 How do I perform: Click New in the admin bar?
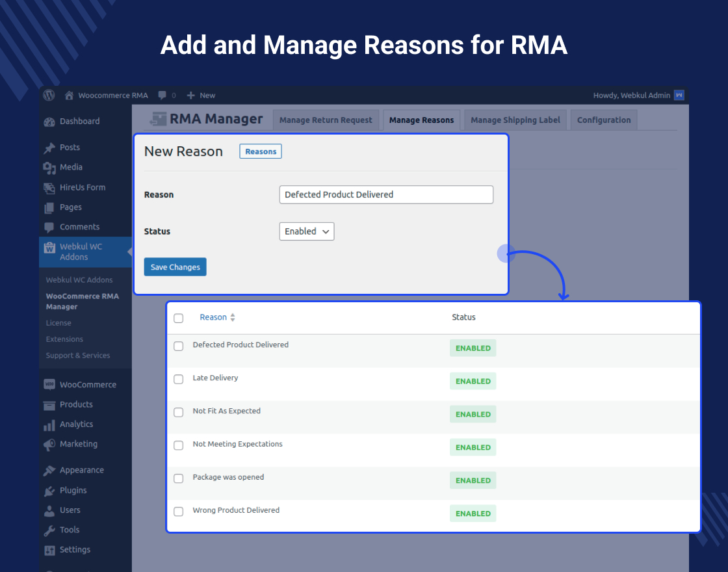tap(207, 95)
